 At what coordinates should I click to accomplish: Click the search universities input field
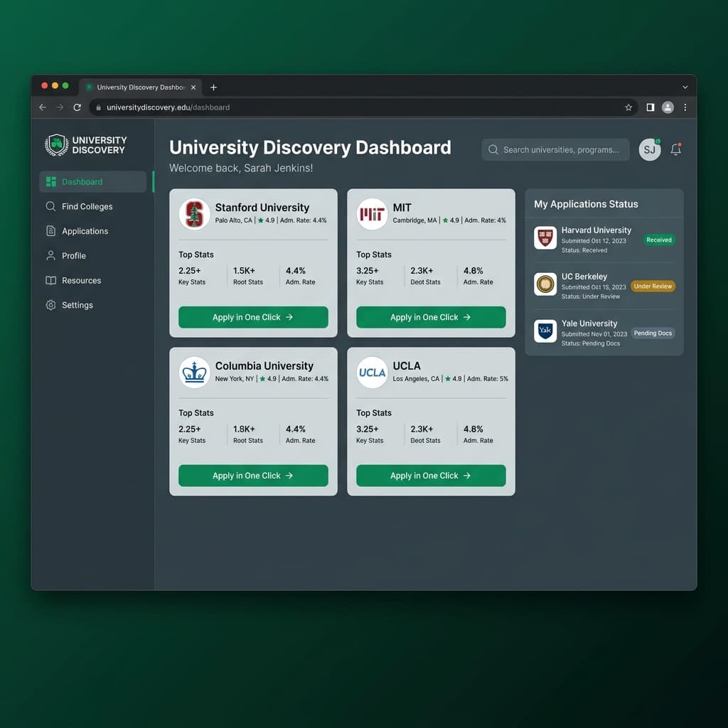point(555,149)
